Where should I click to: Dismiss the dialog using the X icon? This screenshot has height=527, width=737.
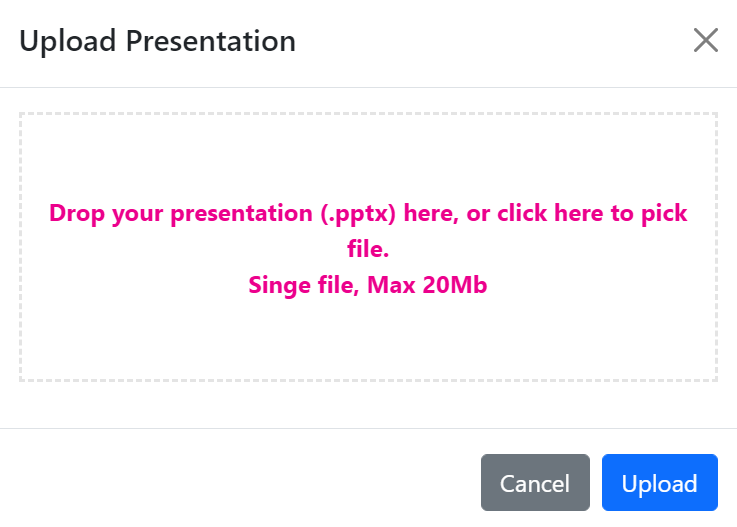click(706, 41)
